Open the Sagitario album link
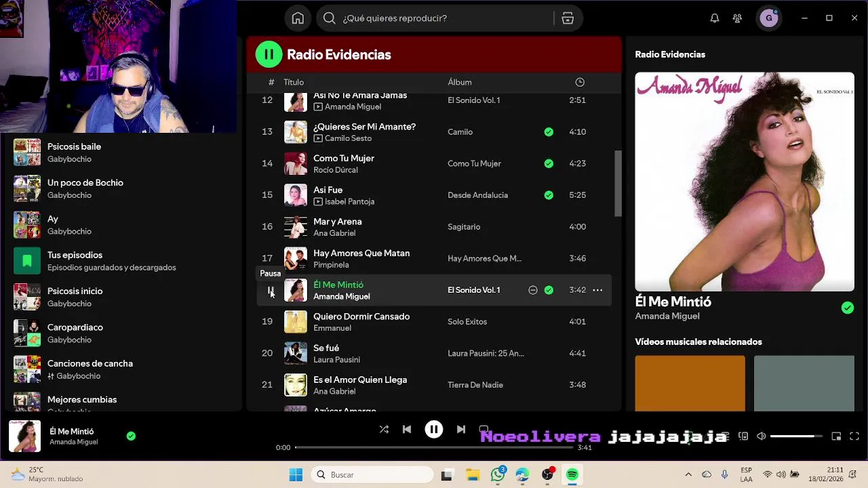Image resolution: width=868 pixels, height=488 pixels. pos(464,227)
